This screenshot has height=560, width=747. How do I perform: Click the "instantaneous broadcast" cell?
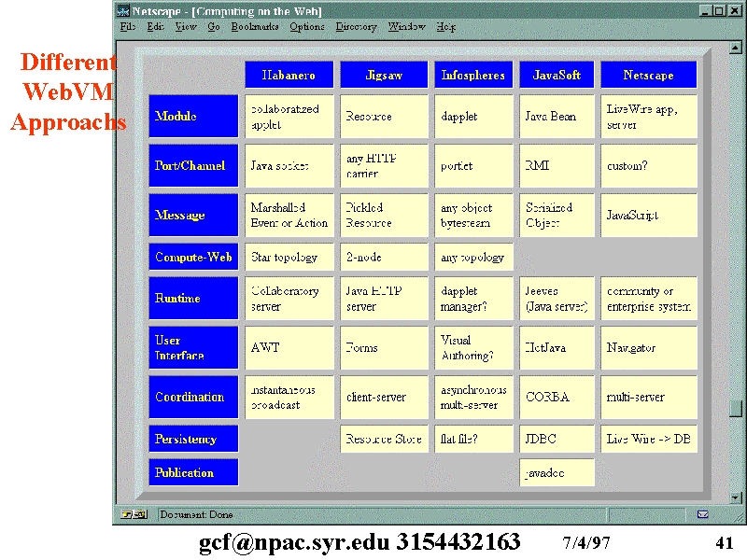pyautogui.click(x=289, y=398)
